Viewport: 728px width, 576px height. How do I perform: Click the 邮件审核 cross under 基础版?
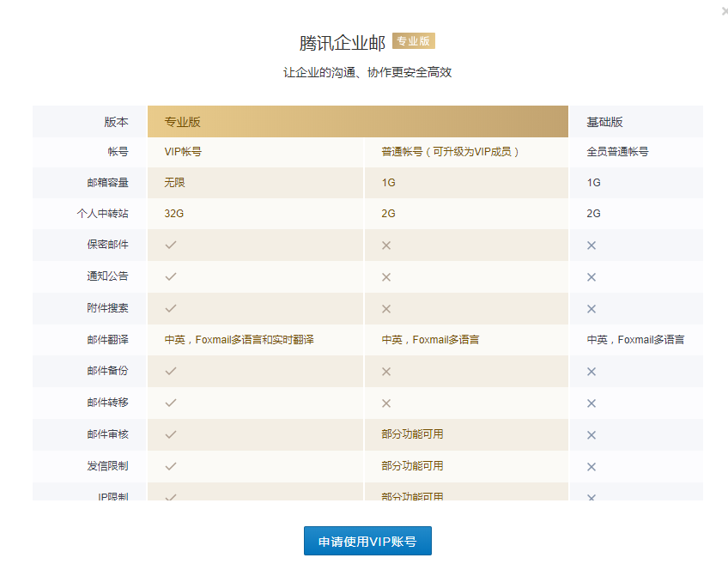[591, 435]
